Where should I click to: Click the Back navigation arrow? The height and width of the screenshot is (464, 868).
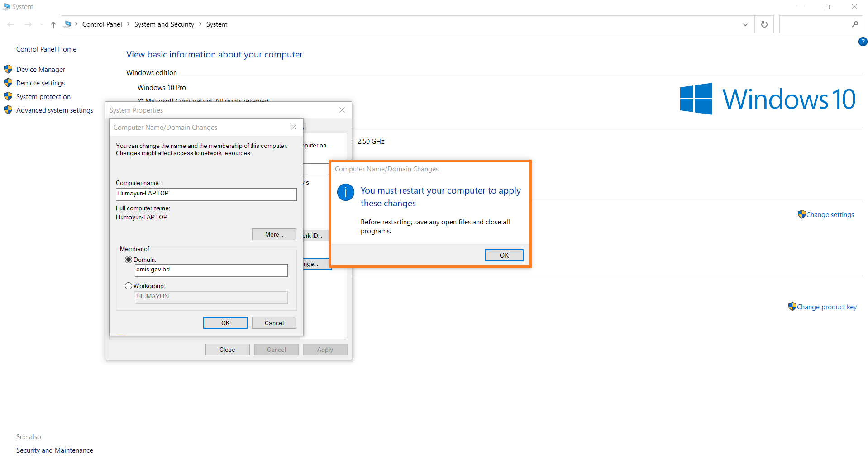coord(11,24)
